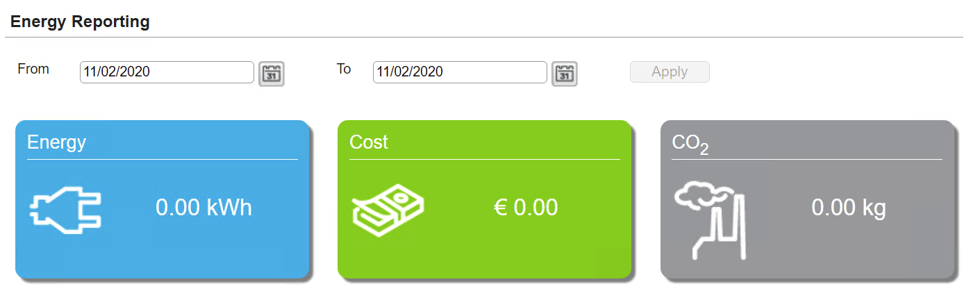Click the To date input field
Image resolution: width=980 pixels, height=300 pixels.
click(x=460, y=72)
